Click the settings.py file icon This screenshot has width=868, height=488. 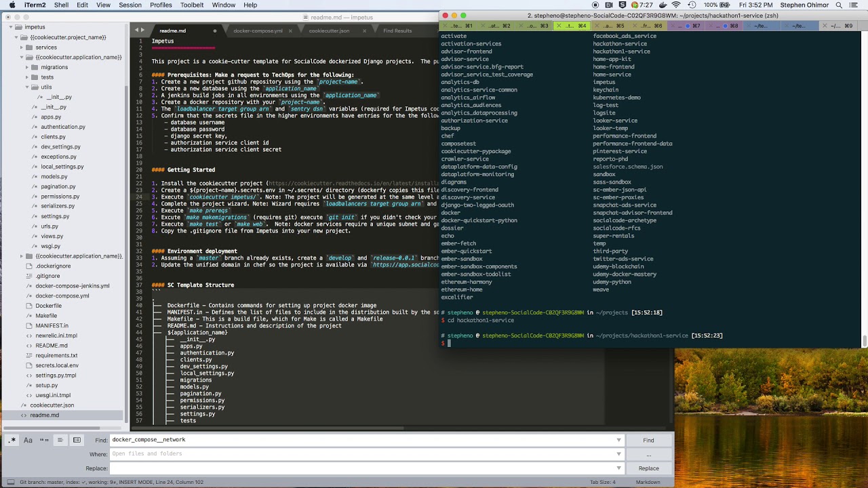click(35, 216)
